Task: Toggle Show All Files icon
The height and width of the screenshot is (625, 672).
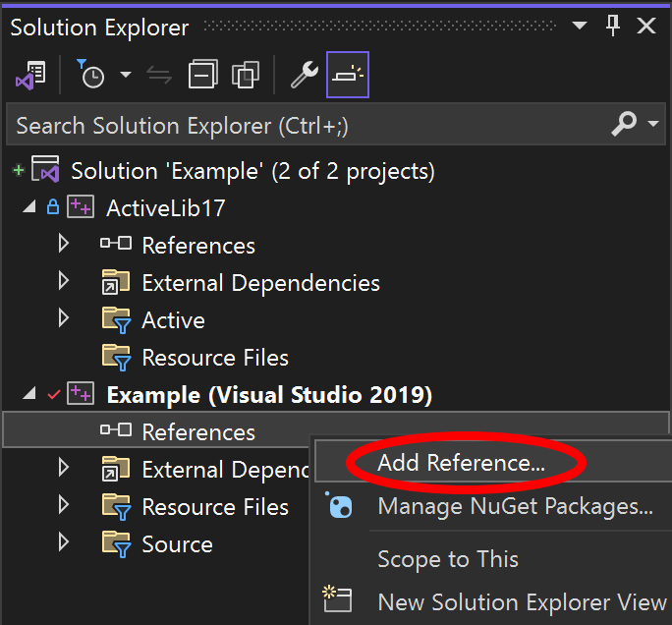Action: click(245, 76)
